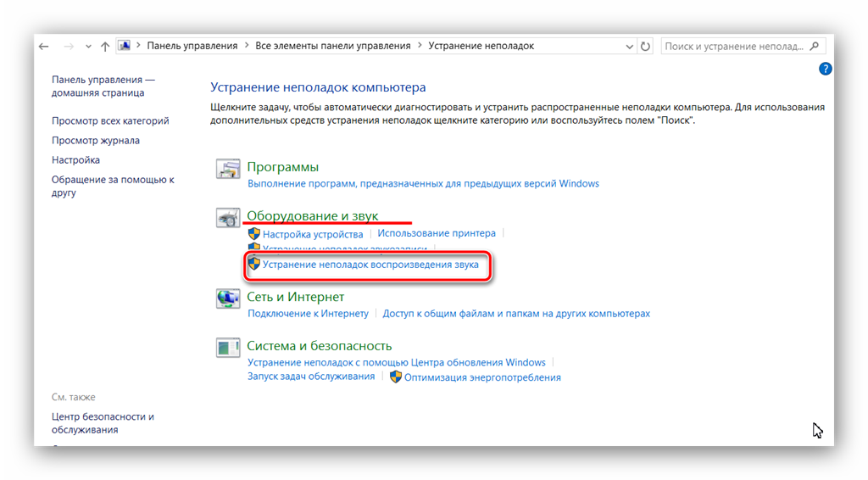Click the Система и безопасность category icon
The height and width of the screenshot is (480, 868).
click(227, 348)
